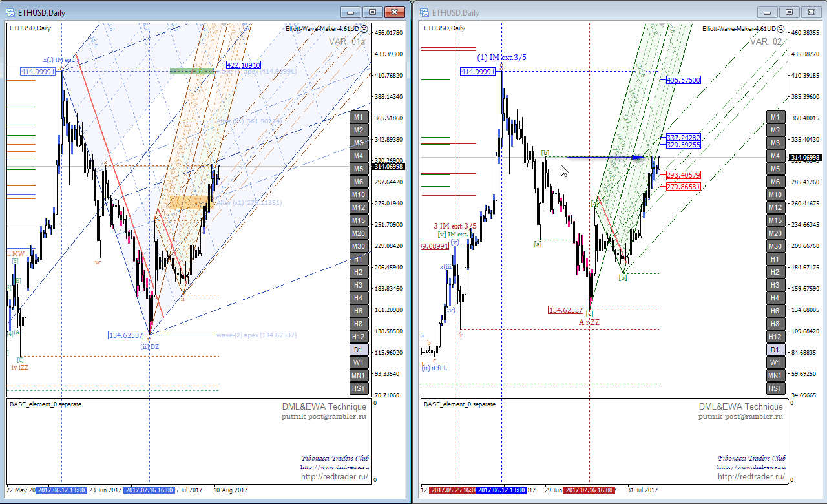The image size is (827, 504).
Task: Open the left ETHUSD,Daily window system icon
Action: (x=13, y=12)
